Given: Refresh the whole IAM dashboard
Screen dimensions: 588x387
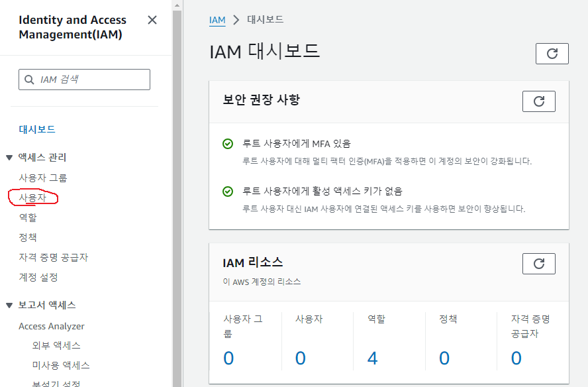Looking at the screenshot, I should pos(552,54).
